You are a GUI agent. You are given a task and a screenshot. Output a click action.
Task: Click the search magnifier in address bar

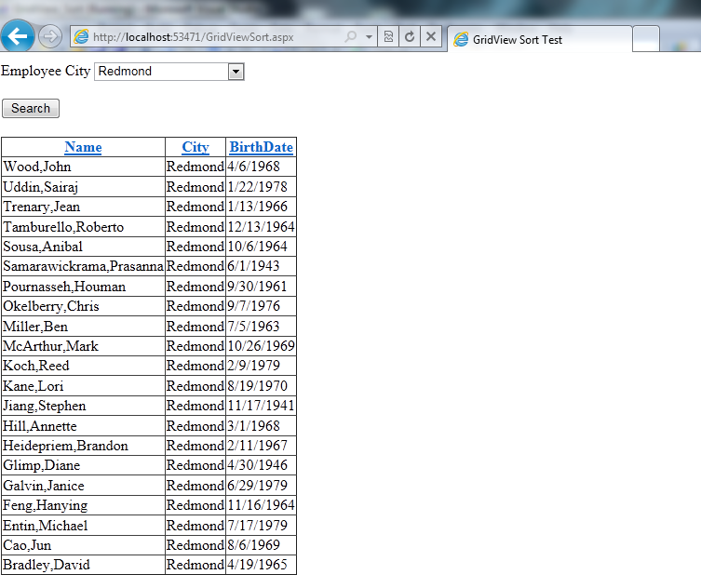pyautogui.click(x=351, y=37)
